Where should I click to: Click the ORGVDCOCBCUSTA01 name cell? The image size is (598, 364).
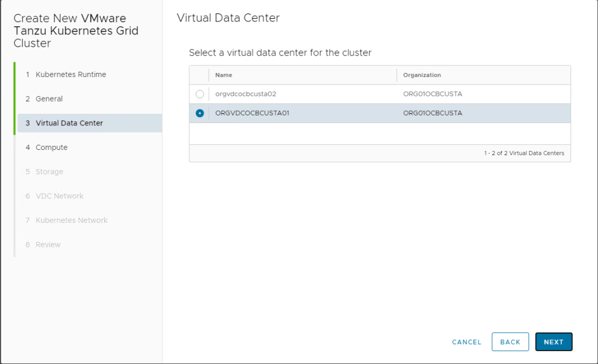252,113
